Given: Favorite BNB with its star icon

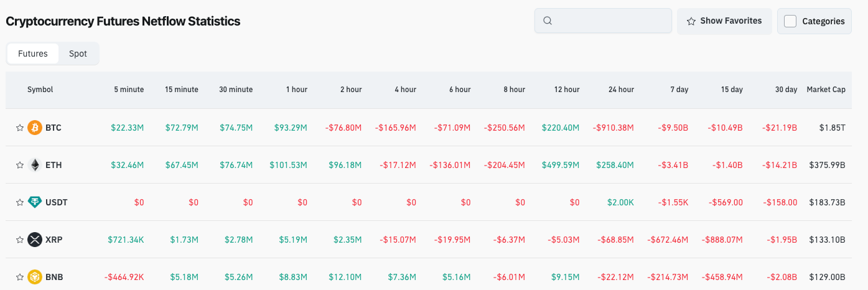Looking at the screenshot, I should [x=20, y=277].
